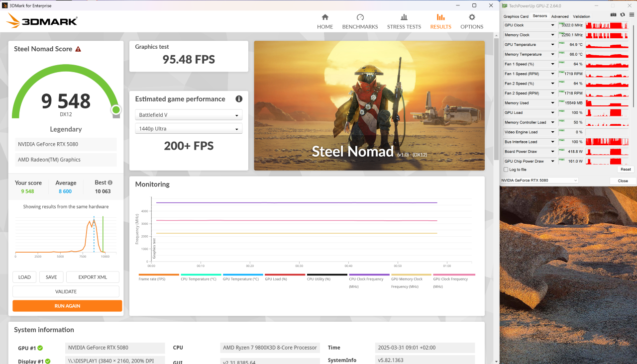Viewport: 637px width, 364px height.
Task: Open the Results section icon
Action: tap(440, 17)
